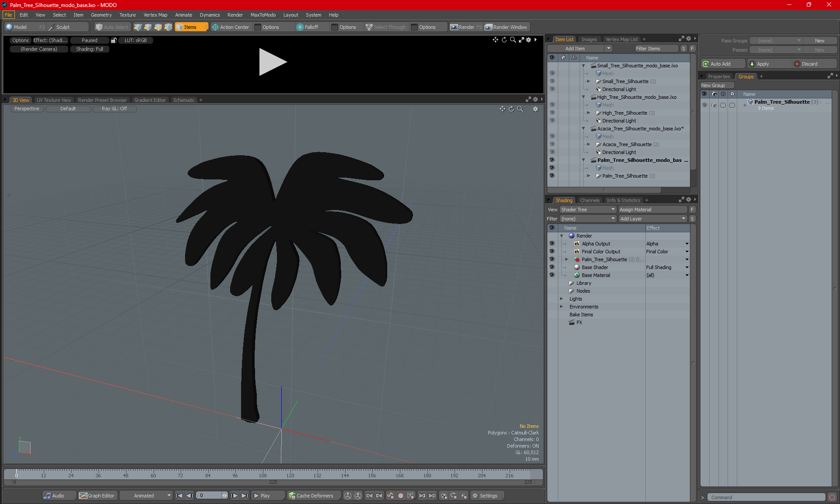Open the Graph Editor
This screenshot has width=840, height=504.
97,496
